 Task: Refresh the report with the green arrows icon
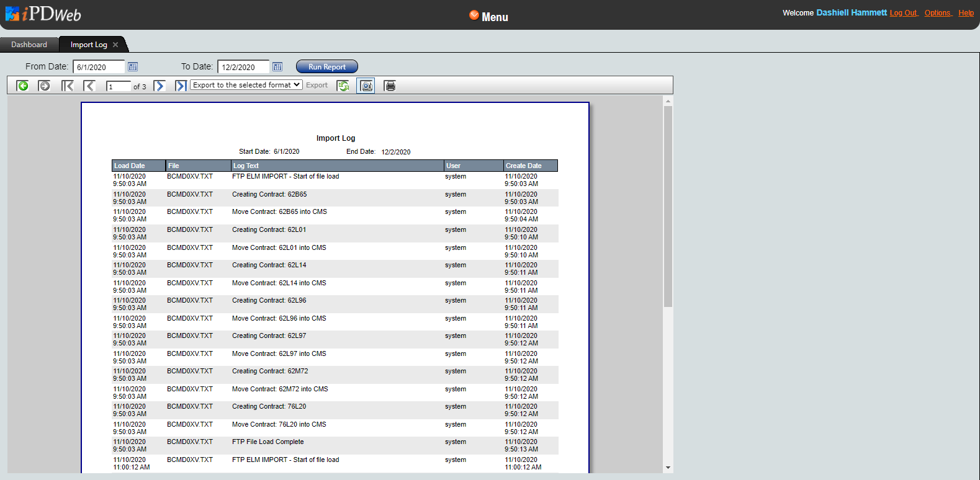click(x=343, y=86)
